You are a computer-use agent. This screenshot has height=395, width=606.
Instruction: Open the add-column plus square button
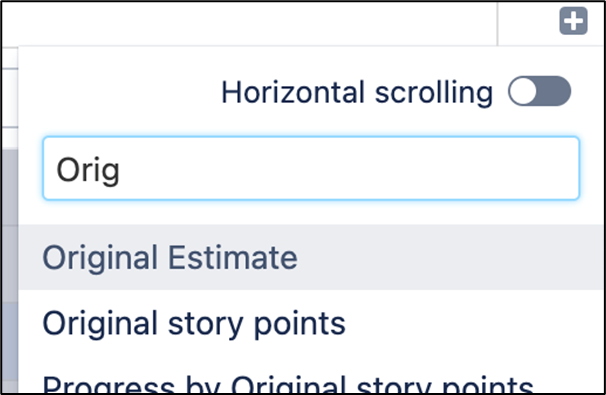pos(573,20)
